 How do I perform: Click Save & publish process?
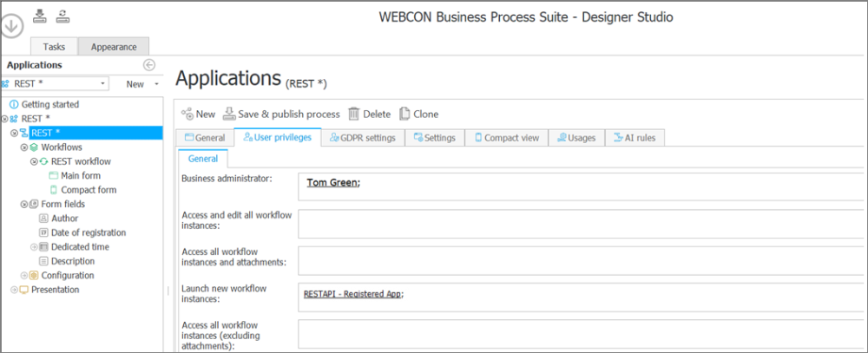click(281, 114)
